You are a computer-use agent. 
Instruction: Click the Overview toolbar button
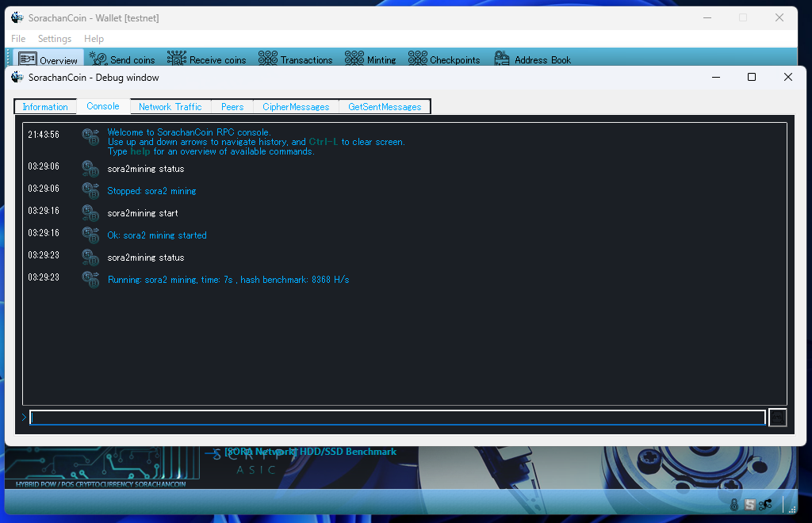point(48,59)
